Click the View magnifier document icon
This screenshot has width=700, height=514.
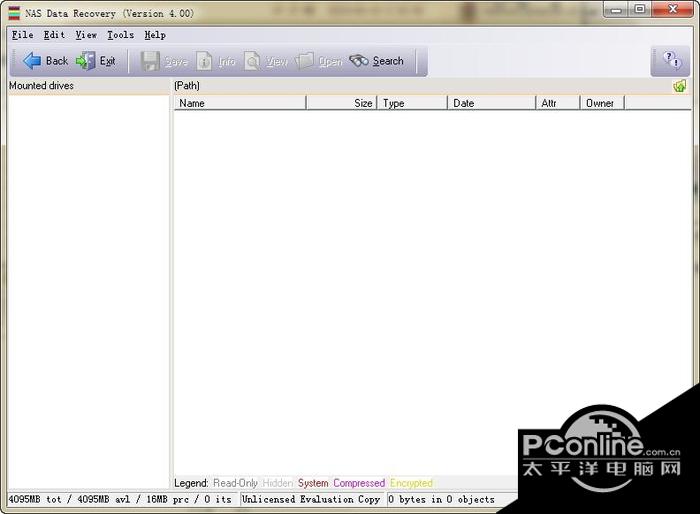[252, 61]
